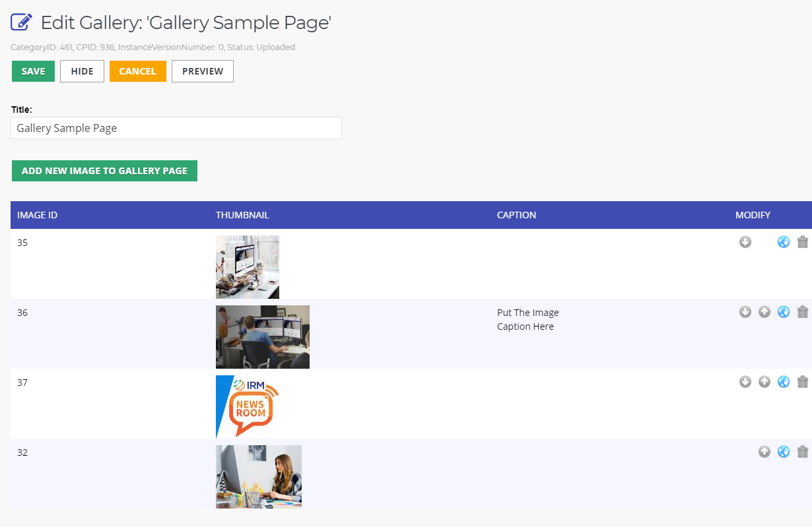Click the 'Edit Gallery' page heading
Screen dimensions: 812x527
186,22
